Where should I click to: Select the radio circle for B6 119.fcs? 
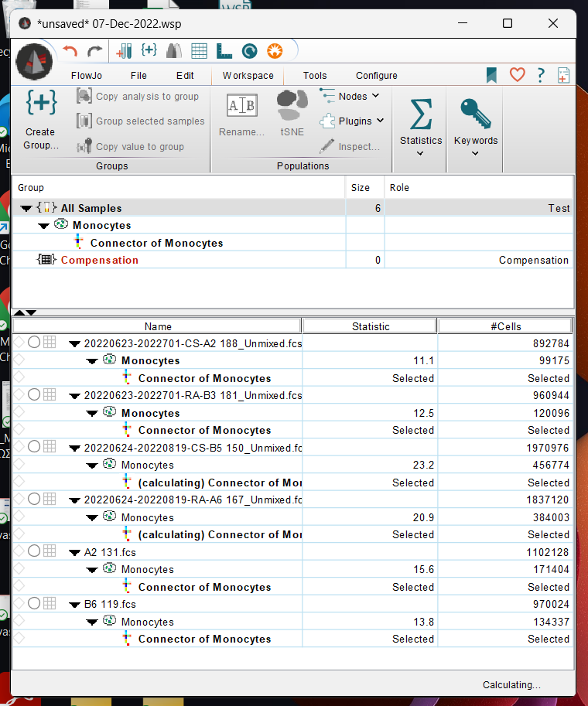coord(34,603)
